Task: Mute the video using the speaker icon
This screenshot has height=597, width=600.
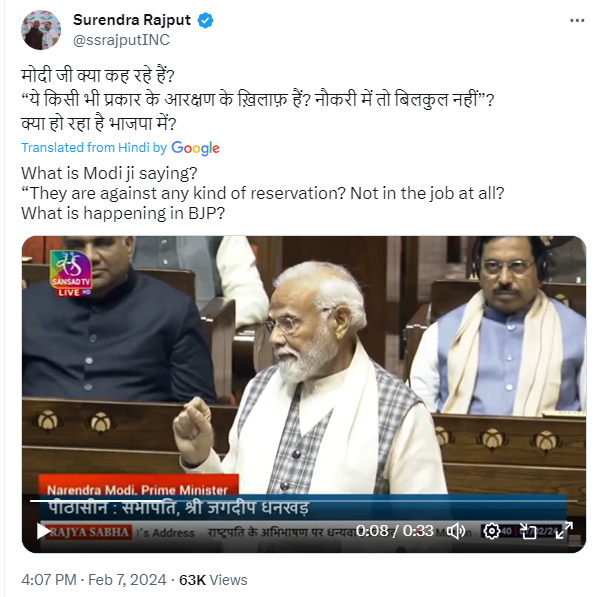Action: 456,531
